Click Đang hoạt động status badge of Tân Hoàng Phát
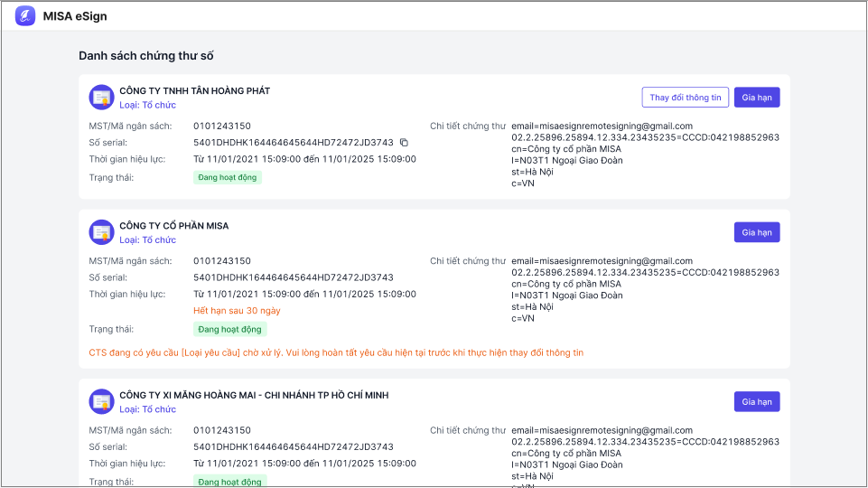The image size is (868, 488). point(228,177)
